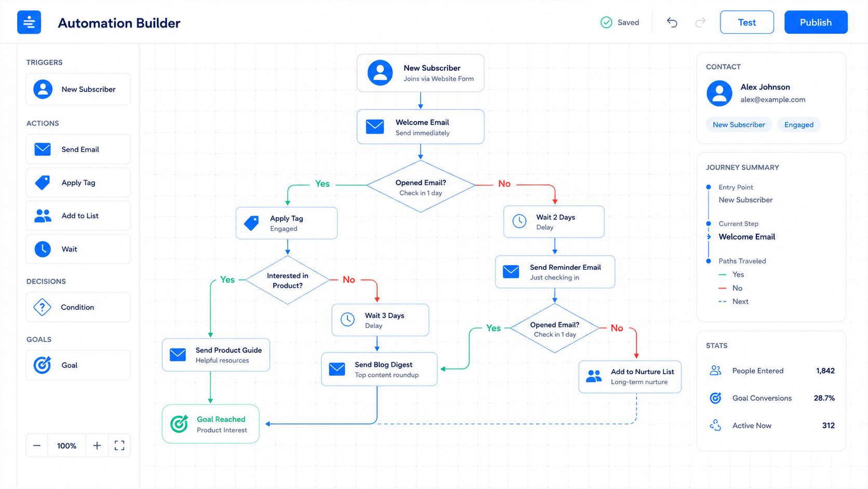
Task: Click tag icon in Apply Tag Engaged node
Action: 252,223
